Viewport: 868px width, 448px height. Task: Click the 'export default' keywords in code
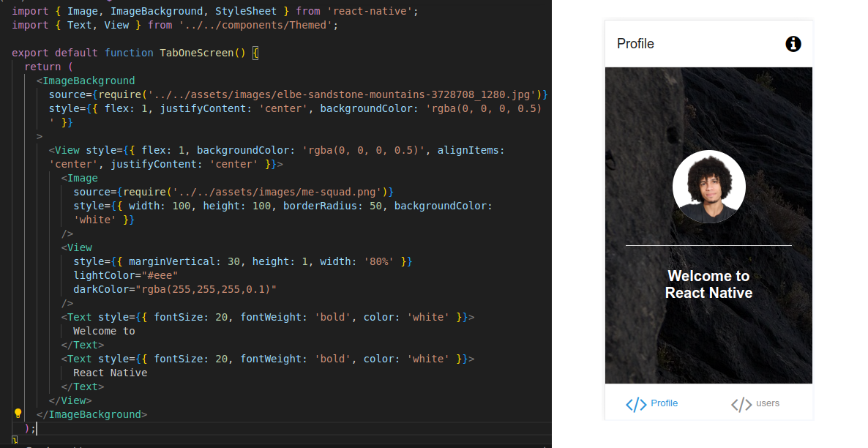click(55, 53)
